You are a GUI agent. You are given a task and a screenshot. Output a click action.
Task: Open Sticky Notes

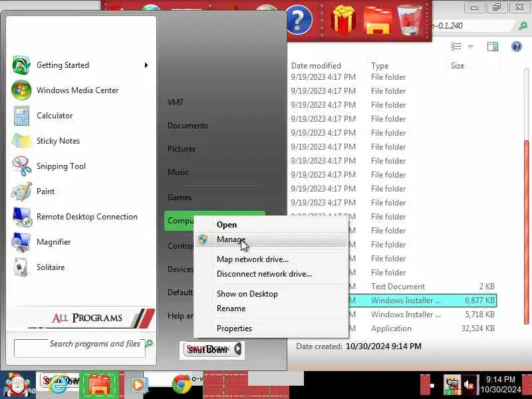pyautogui.click(x=58, y=141)
